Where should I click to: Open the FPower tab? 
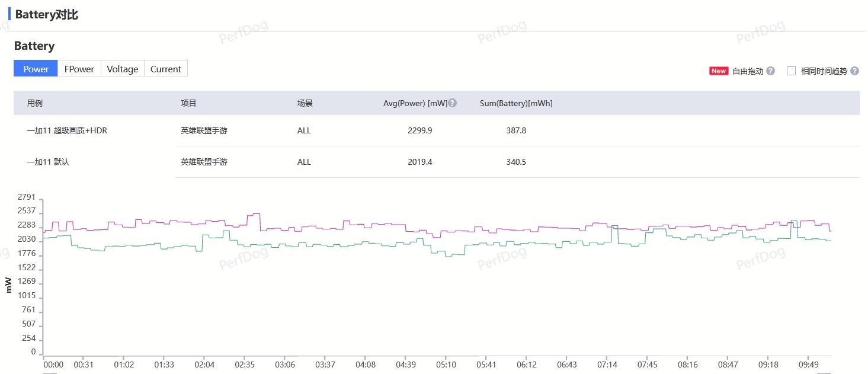[x=79, y=69]
